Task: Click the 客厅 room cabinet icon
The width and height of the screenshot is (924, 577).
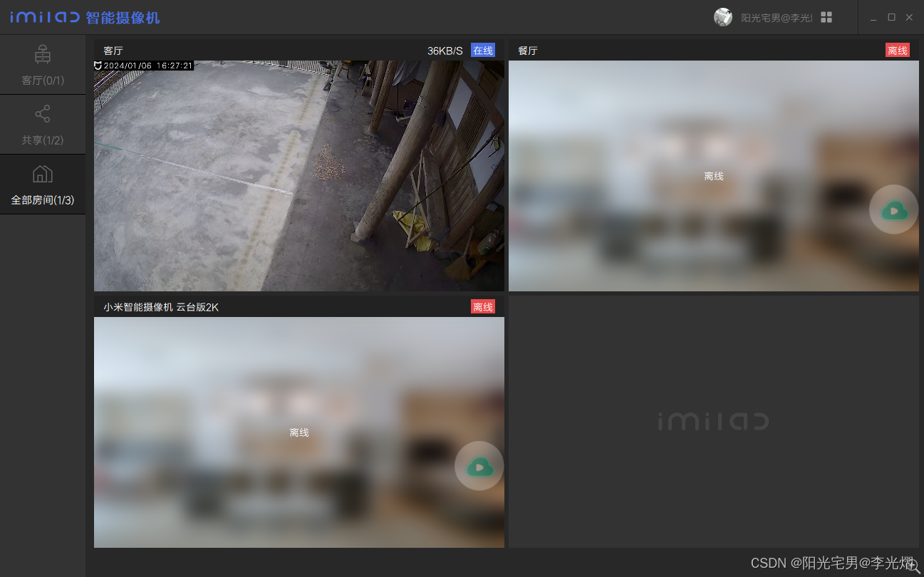Action: (x=43, y=55)
